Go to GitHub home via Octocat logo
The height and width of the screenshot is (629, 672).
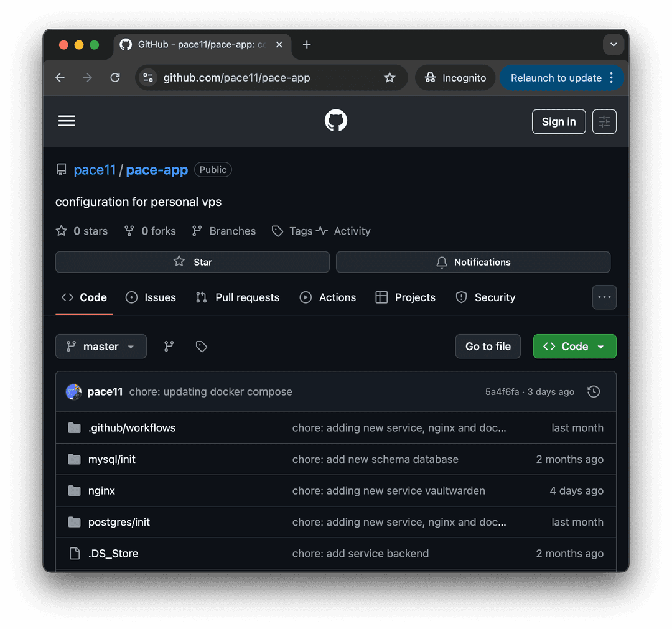[x=336, y=121]
